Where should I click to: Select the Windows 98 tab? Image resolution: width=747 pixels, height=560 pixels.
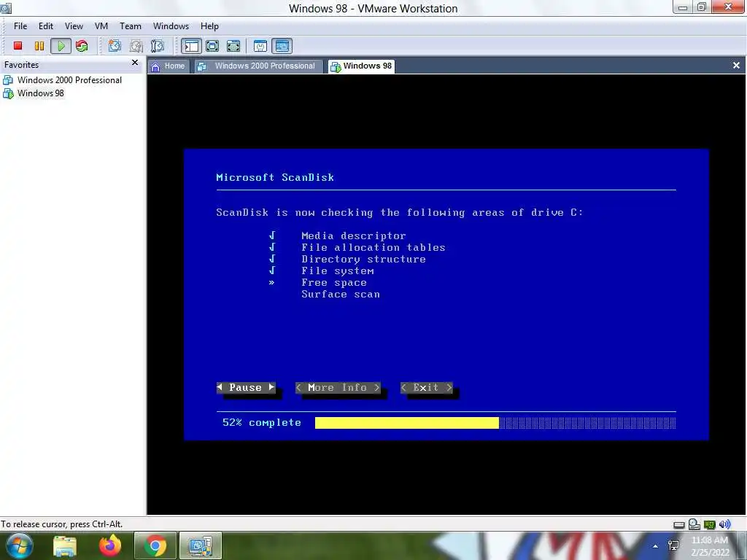[x=361, y=66]
